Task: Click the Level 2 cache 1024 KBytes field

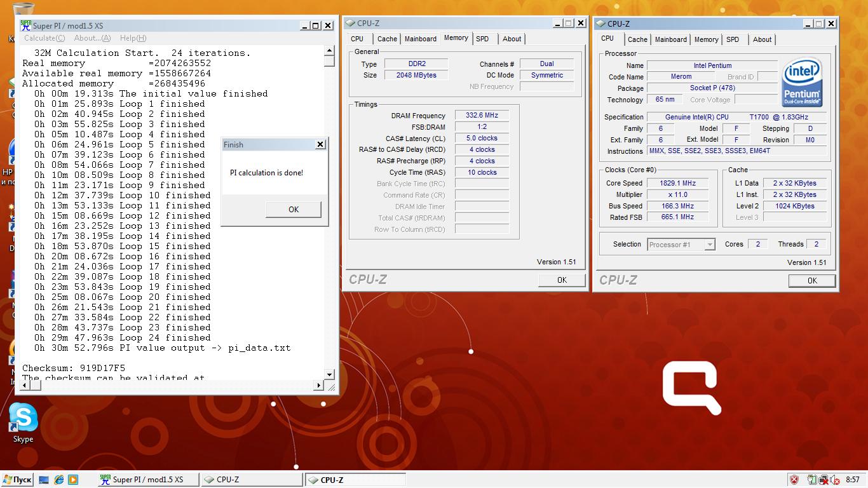Action: pyautogui.click(x=794, y=206)
